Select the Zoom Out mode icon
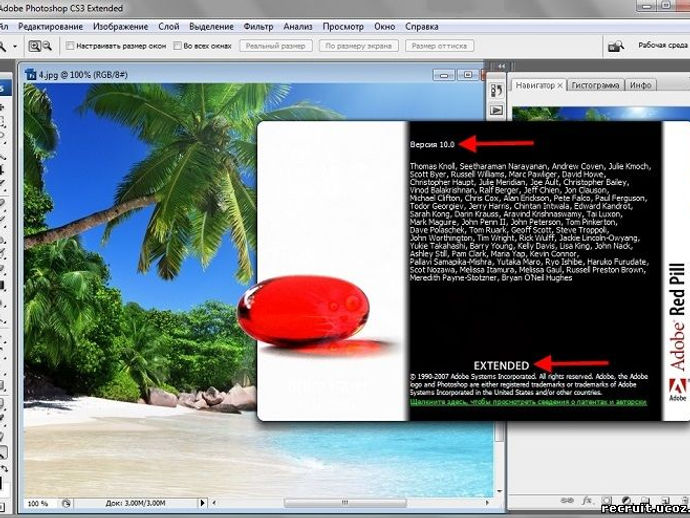Screen dimensions: 690x518 [x=47, y=46]
